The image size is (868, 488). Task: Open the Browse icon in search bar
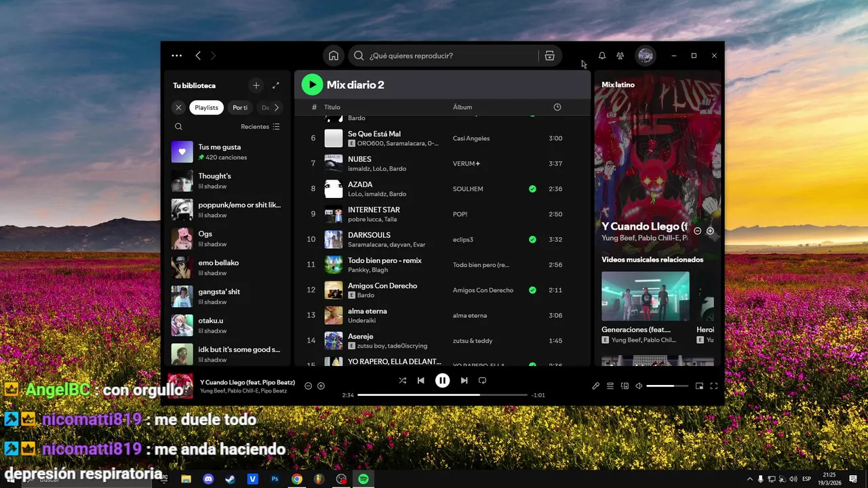coord(549,56)
